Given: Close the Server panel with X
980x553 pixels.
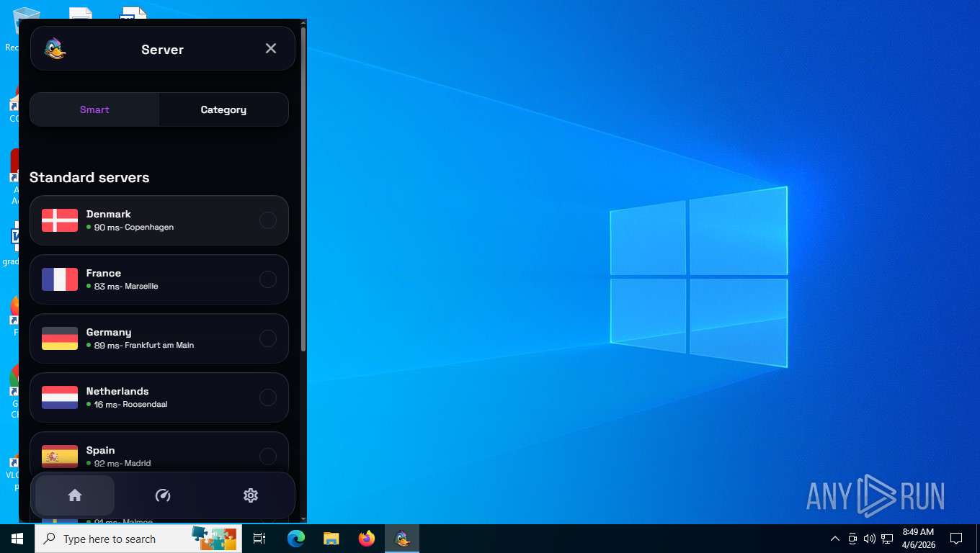Looking at the screenshot, I should (x=271, y=48).
